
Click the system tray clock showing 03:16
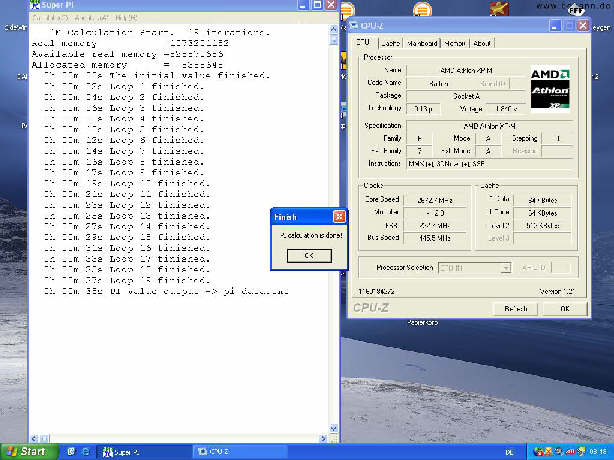click(x=598, y=452)
